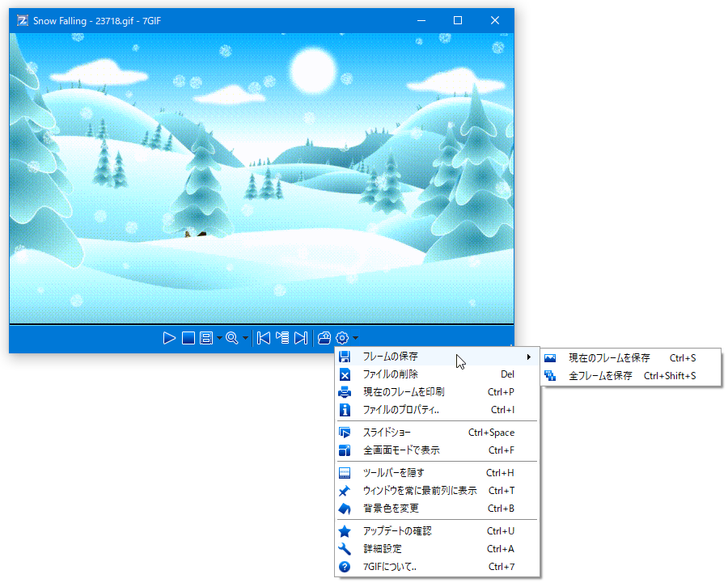Click the paint bucket icon in the menu
Screen dimensions: 728x587
coord(345,509)
